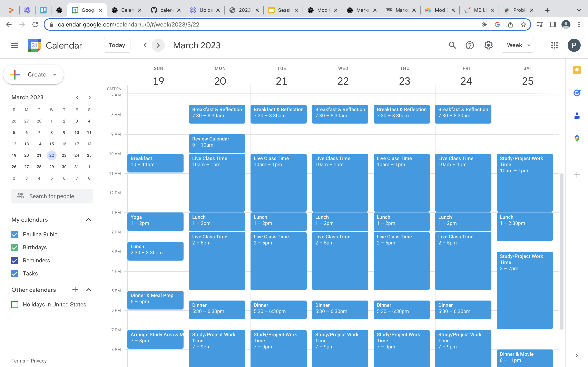The width and height of the screenshot is (588, 367).
Task: Open the search icon in Calendar
Action: tap(452, 45)
